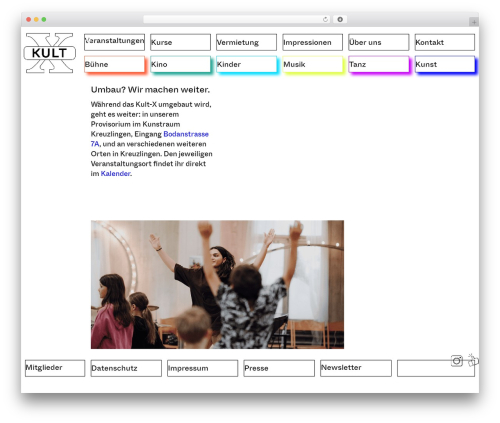This screenshot has height=423, width=500.
Task: Open the Instagram icon link
Action: click(457, 361)
